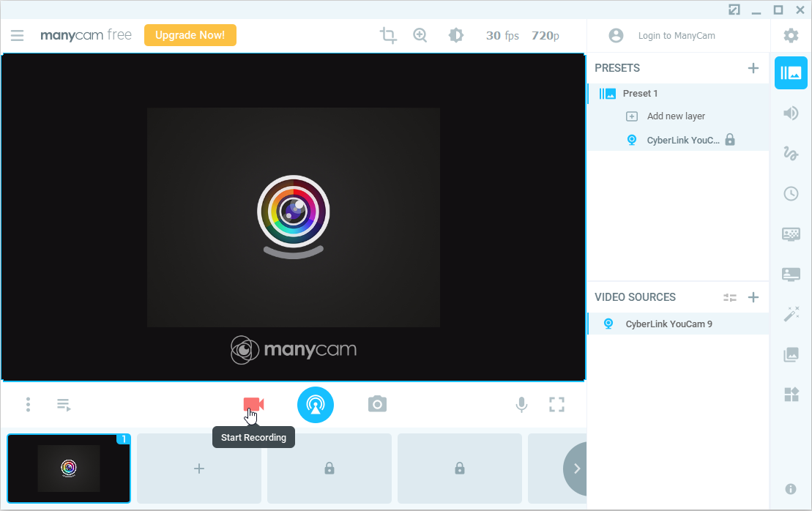Close the ManyCam window

pyautogui.click(x=800, y=10)
